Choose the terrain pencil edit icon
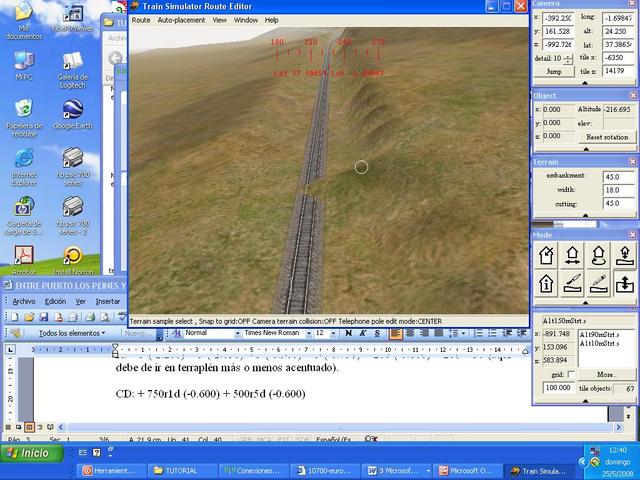 tap(597, 284)
